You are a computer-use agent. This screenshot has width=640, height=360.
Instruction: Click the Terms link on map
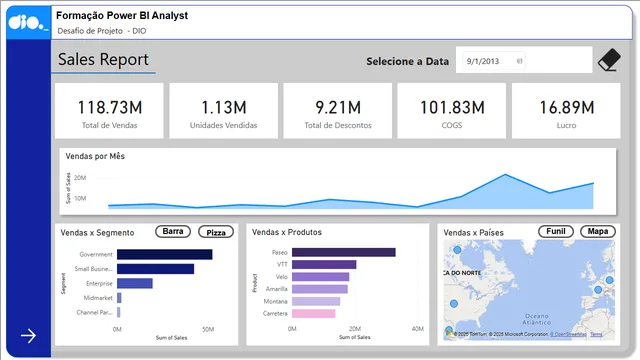tap(596, 334)
